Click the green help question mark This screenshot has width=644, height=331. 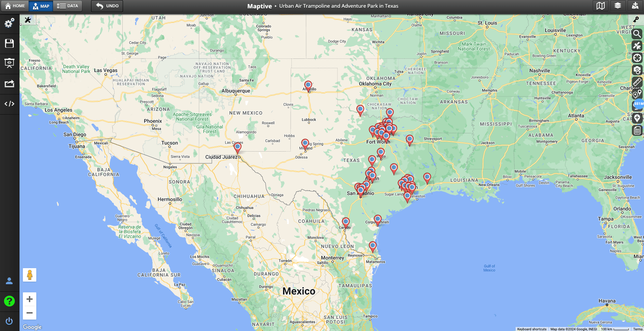click(x=9, y=301)
